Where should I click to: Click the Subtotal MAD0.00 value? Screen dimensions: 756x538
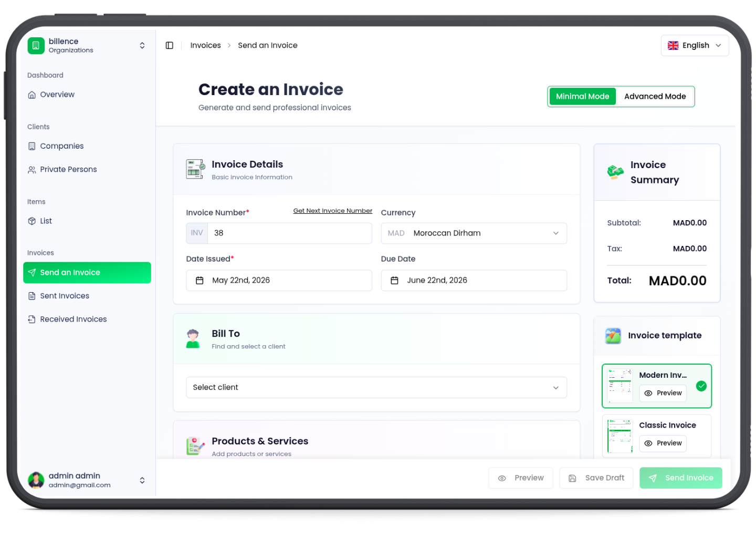690,223
